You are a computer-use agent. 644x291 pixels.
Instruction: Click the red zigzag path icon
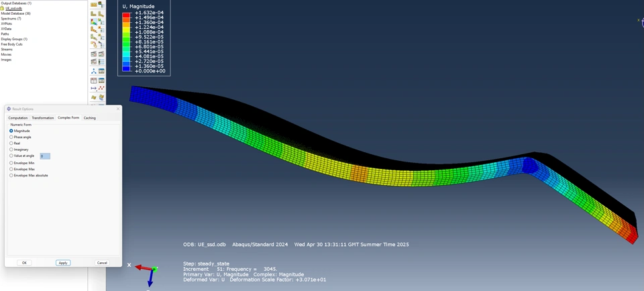(x=101, y=88)
